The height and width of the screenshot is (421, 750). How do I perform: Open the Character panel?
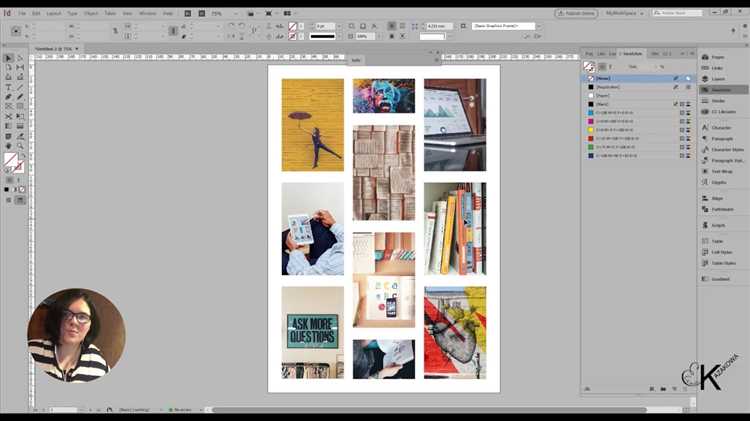click(722, 128)
